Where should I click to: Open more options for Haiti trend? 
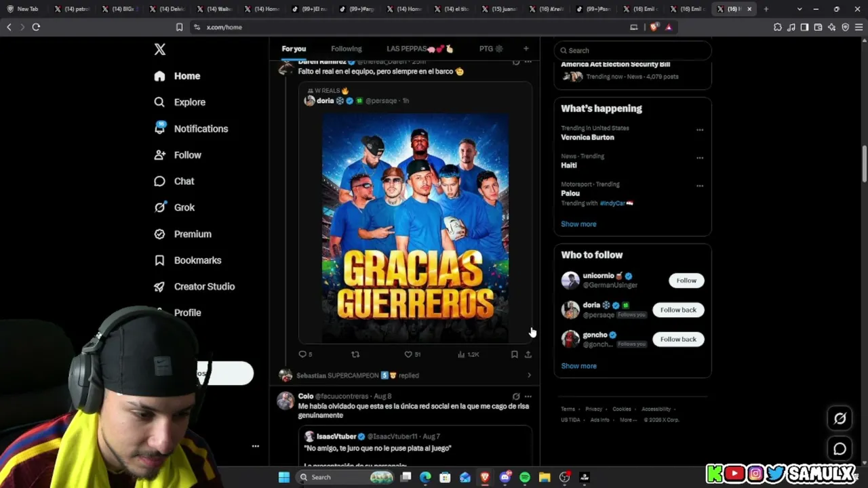pyautogui.click(x=700, y=158)
